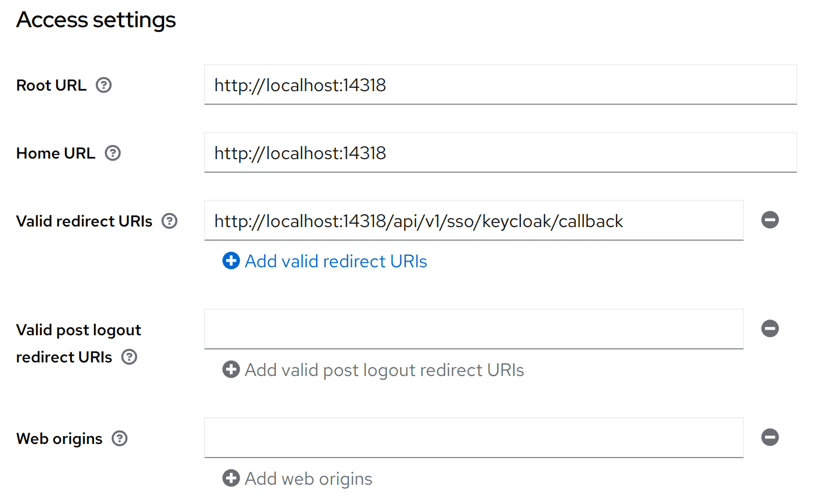
Task: Open the Valid post logout redirect URIs help icon
Action: tap(129, 357)
